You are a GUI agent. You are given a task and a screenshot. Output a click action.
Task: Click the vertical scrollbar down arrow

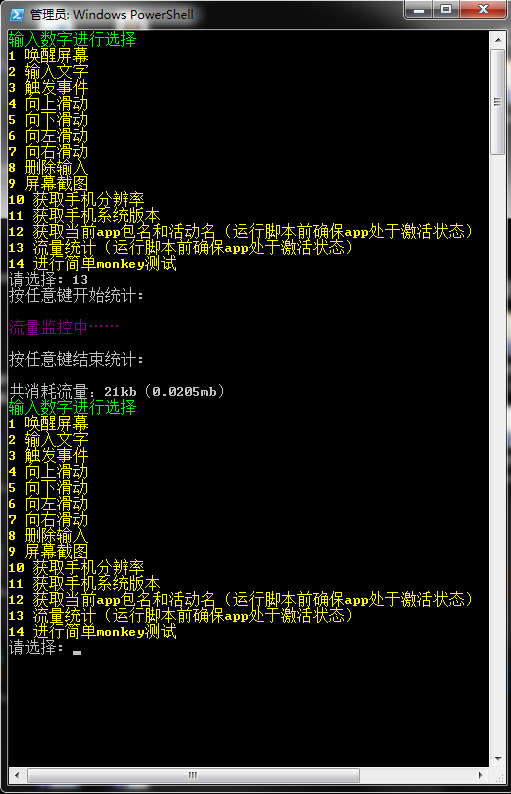[498, 758]
